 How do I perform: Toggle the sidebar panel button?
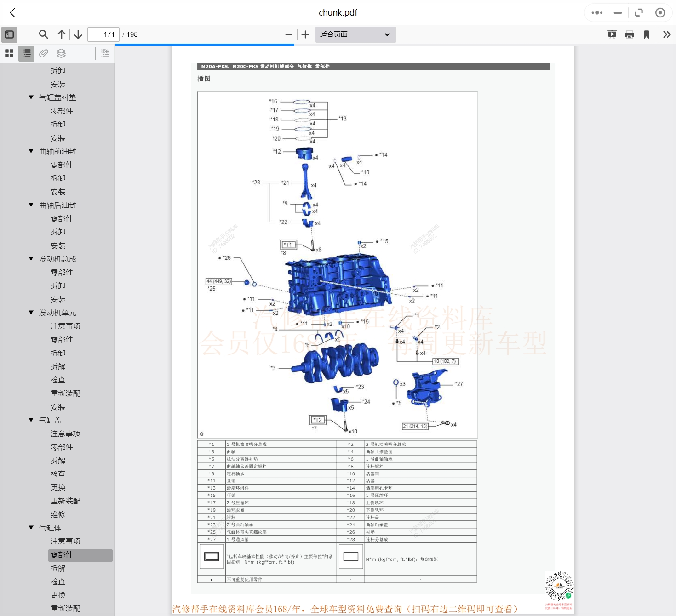point(9,34)
